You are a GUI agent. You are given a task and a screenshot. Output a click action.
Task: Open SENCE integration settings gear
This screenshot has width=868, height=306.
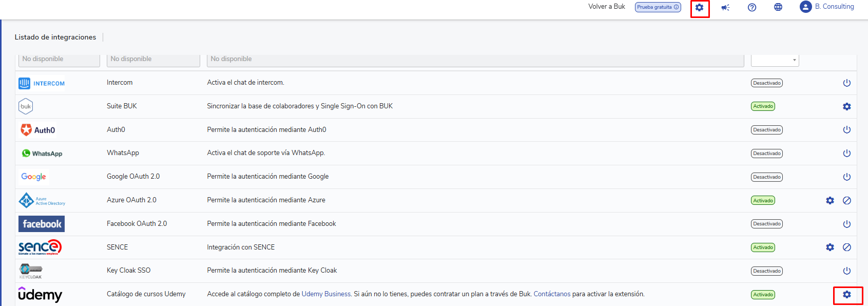point(830,247)
